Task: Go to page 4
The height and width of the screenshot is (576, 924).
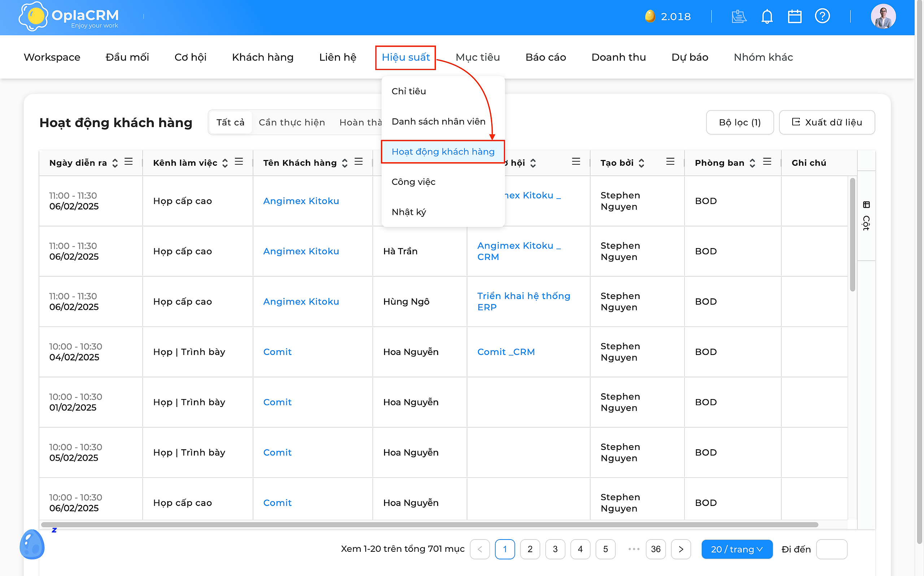Action: pyautogui.click(x=580, y=549)
